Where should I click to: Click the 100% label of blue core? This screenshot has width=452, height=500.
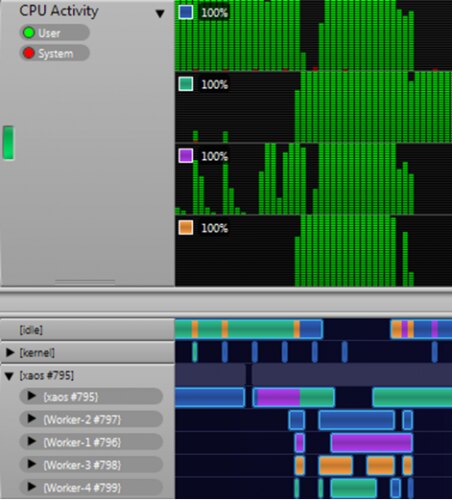click(x=214, y=13)
